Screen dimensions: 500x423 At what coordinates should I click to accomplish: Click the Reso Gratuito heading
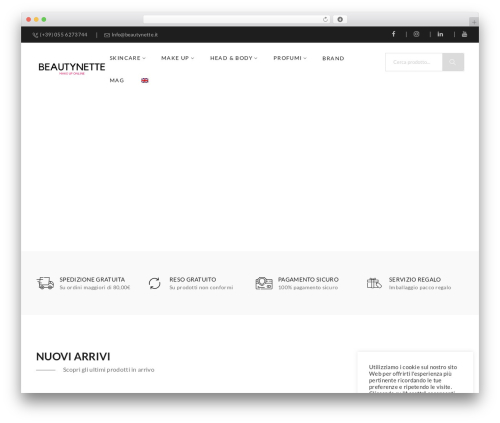[x=193, y=279]
